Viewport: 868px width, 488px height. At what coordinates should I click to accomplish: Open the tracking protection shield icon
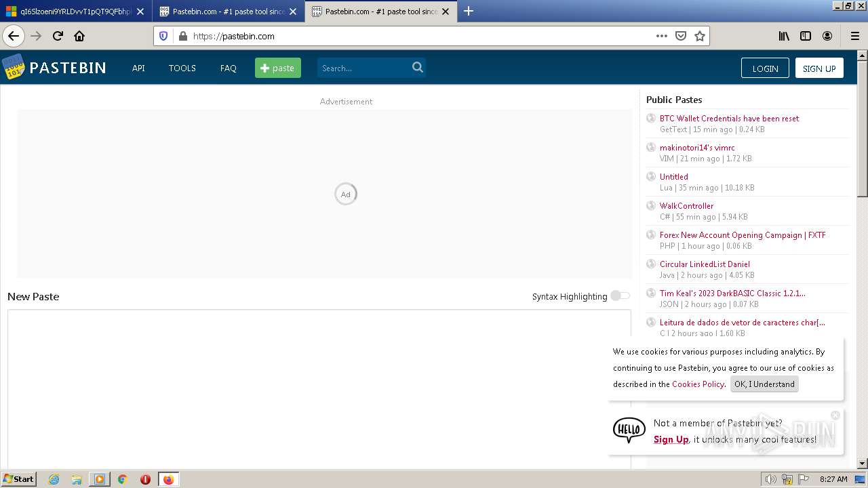pos(163,36)
